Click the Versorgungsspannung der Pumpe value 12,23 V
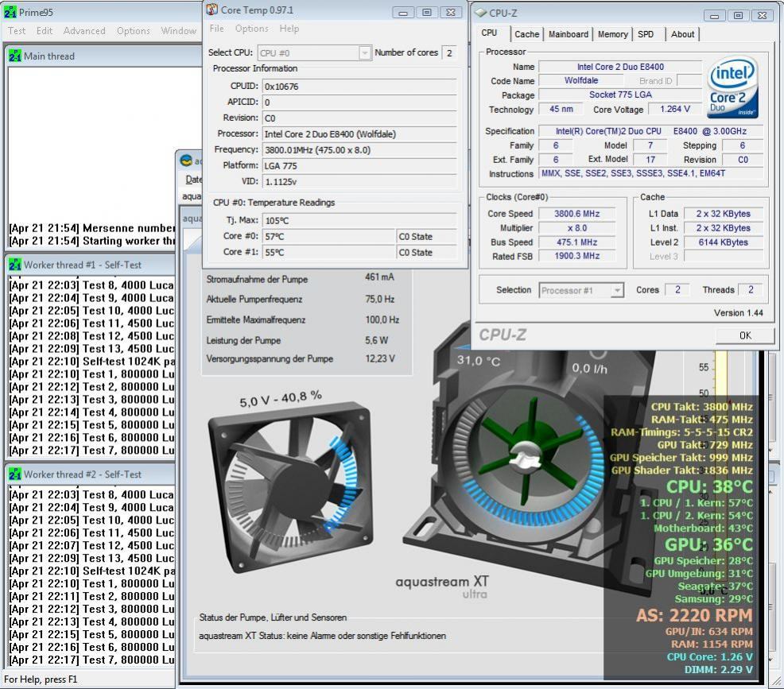This screenshot has width=784, height=689. [379, 358]
